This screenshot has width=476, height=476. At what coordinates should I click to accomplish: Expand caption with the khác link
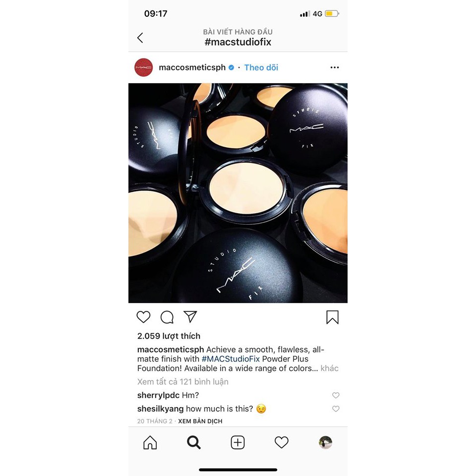[329, 368]
